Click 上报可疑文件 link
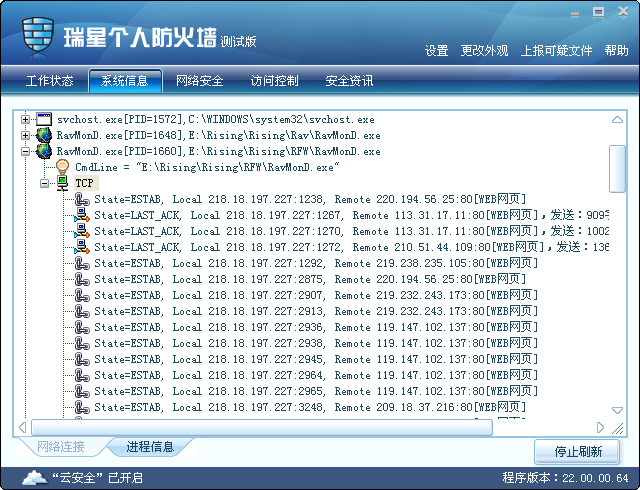Viewport: 640px width, 490px height. tap(556, 51)
